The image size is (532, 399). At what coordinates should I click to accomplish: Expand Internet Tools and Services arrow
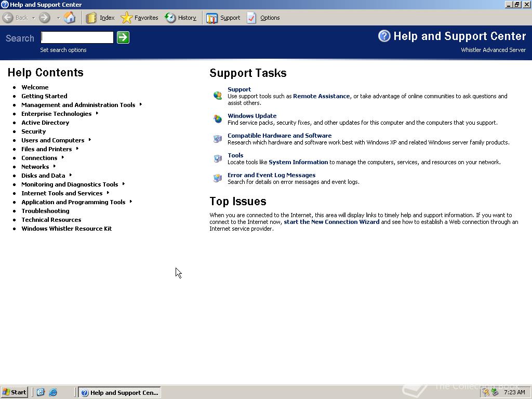(x=108, y=193)
